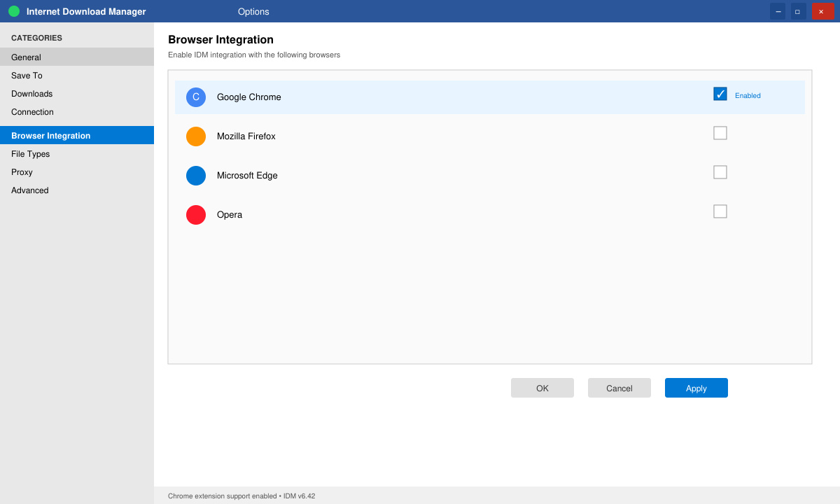Uncheck Google Chrome integration checkbox
The image size is (840, 504).
tap(720, 94)
